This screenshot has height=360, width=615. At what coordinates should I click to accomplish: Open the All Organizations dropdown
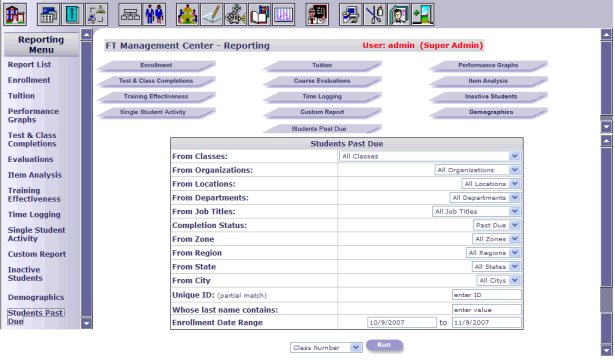pos(478,170)
